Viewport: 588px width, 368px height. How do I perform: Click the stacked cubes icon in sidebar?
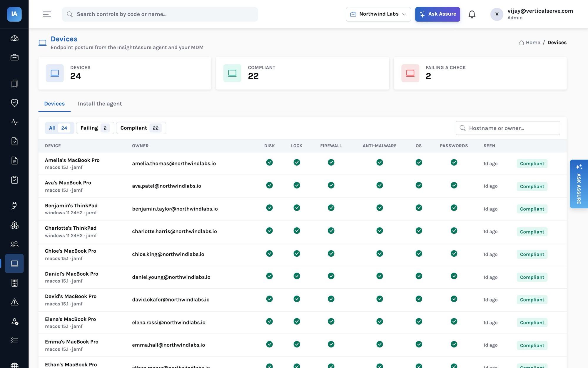pos(14,225)
